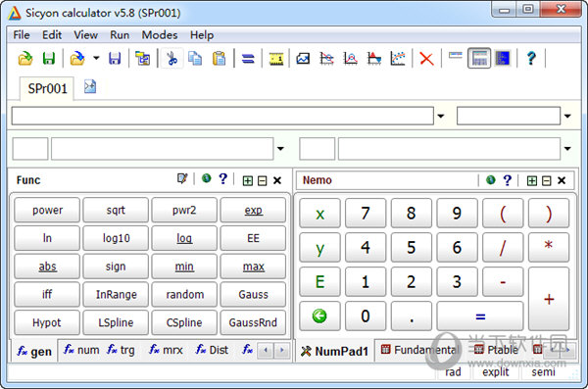Image resolution: width=588 pixels, height=389 pixels.
Task: Collapse the Nemo panel with minus
Action: tap(547, 181)
